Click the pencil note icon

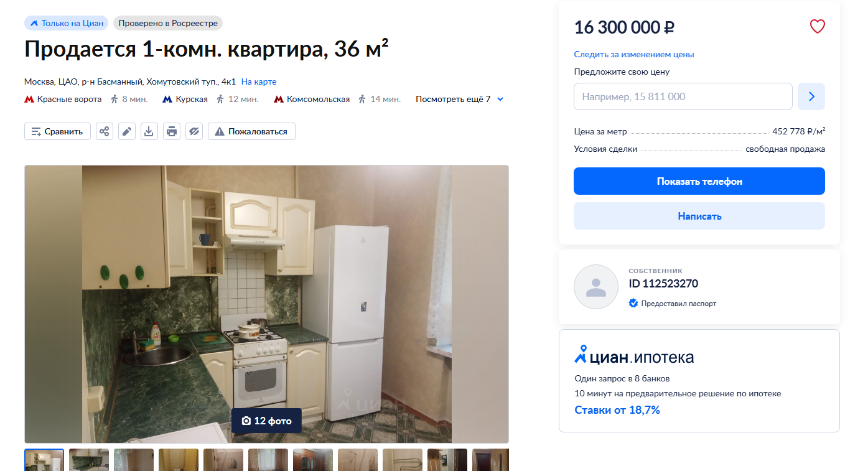click(x=127, y=131)
